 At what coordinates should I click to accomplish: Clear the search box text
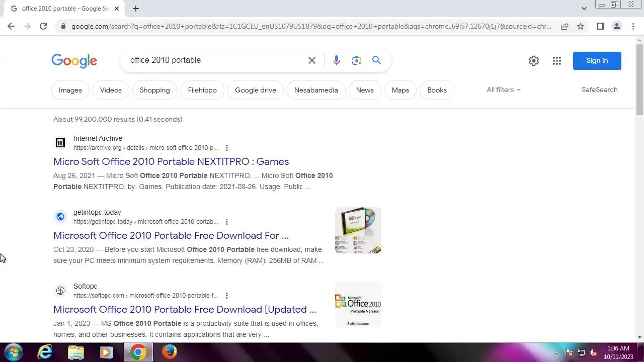click(x=312, y=60)
